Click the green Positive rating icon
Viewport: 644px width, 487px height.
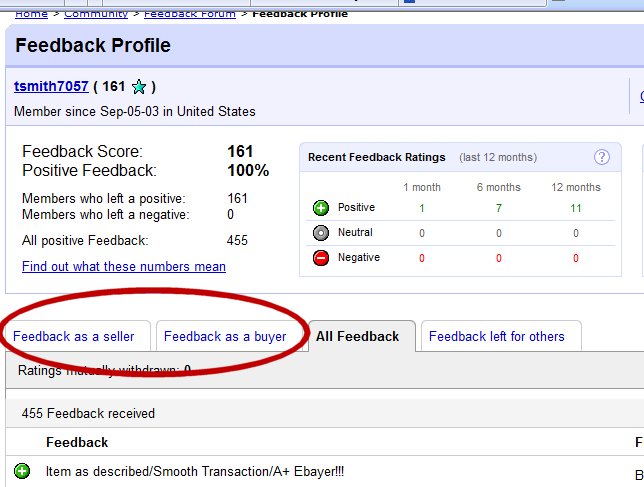pyautogui.click(x=321, y=208)
